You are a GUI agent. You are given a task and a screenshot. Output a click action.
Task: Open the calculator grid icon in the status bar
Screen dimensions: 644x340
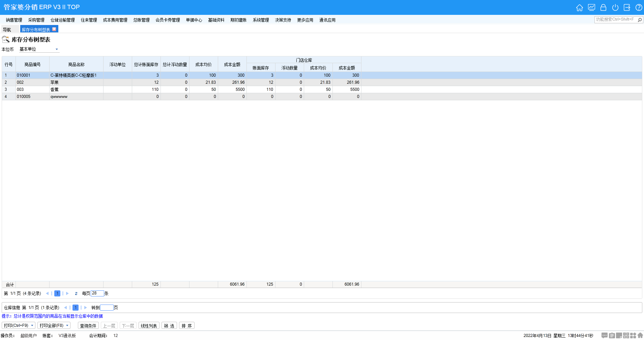(x=626, y=335)
